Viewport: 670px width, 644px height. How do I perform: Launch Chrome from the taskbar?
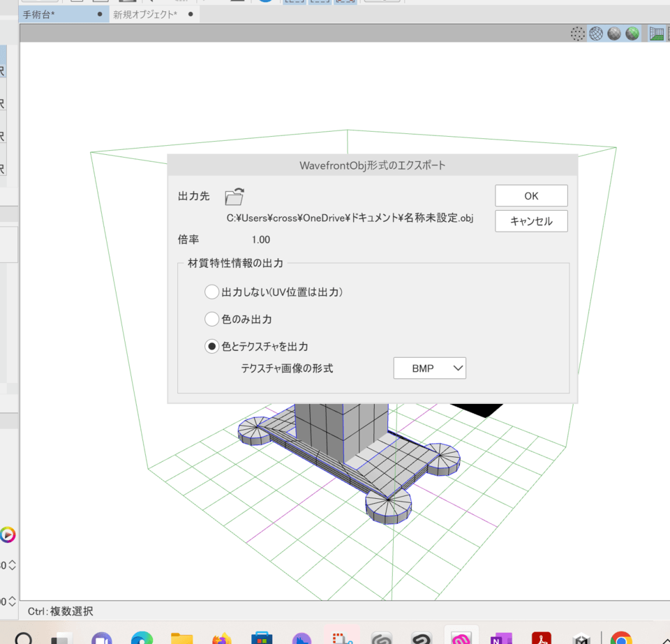(621, 638)
